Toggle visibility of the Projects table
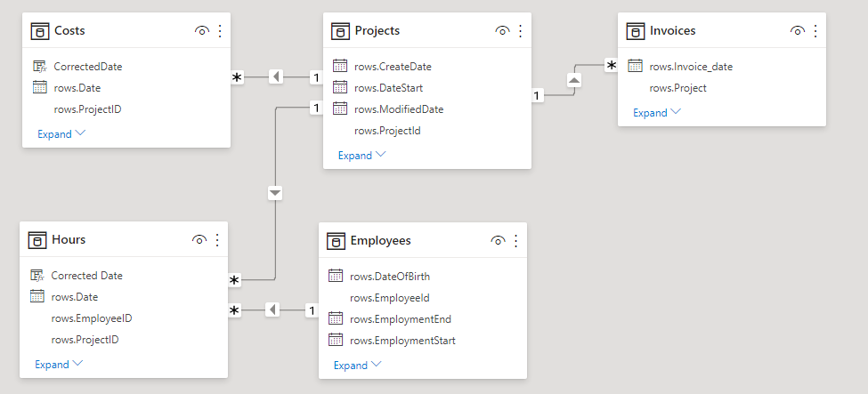868x394 pixels. click(503, 31)
